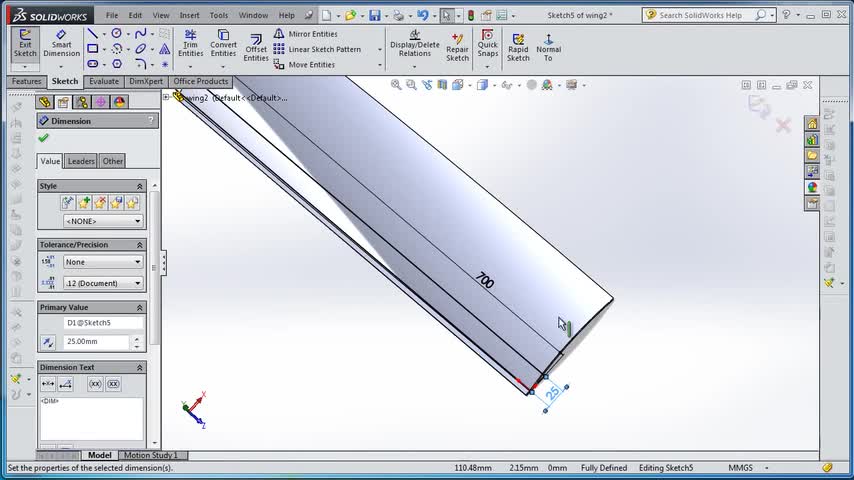Select the Ellipse sketch tool

[141, 49]
